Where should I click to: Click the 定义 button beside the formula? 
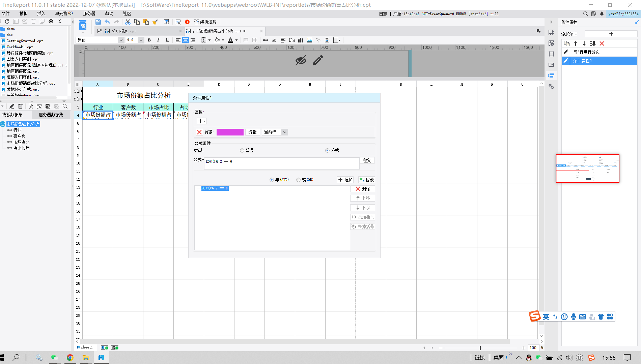[x=366, y=161]
